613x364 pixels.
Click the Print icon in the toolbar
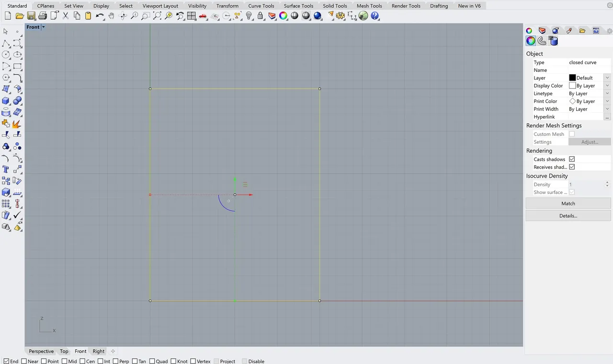(42, 16)
